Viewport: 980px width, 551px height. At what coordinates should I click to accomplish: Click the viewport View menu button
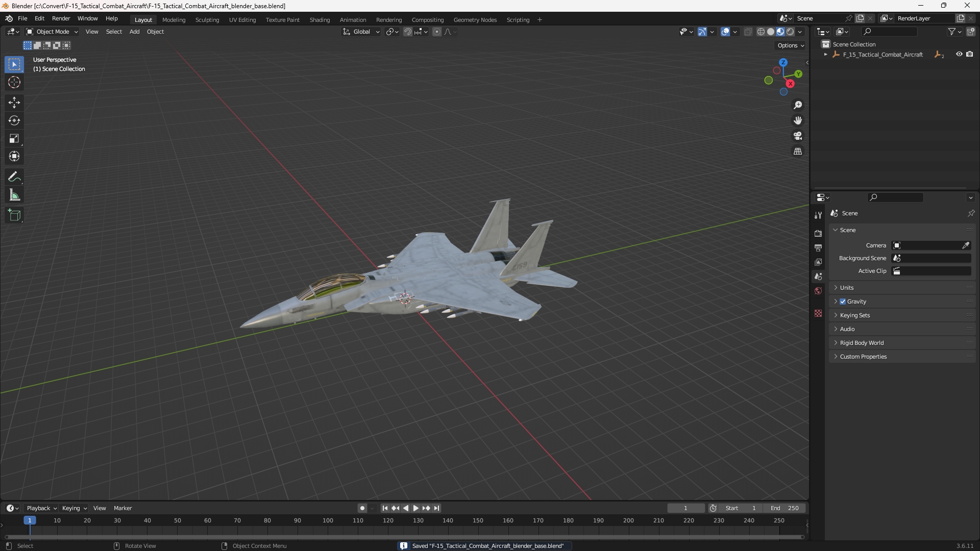click(x=92, y=32)
